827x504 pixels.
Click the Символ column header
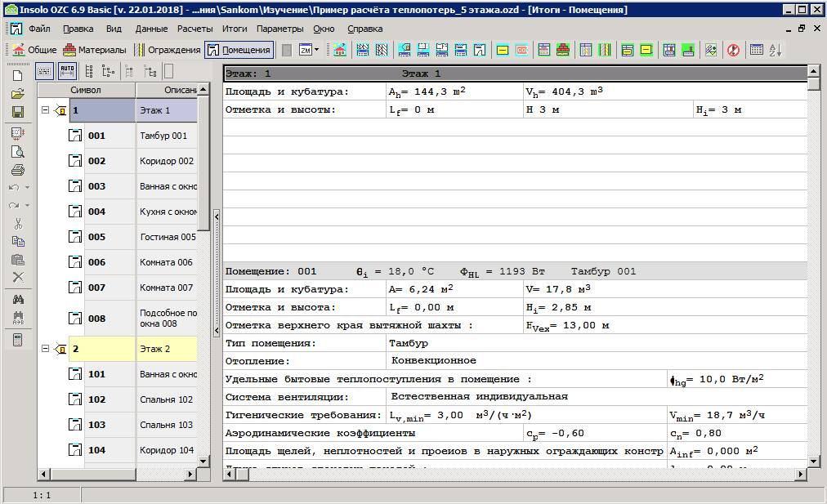[x=86, y=90]
